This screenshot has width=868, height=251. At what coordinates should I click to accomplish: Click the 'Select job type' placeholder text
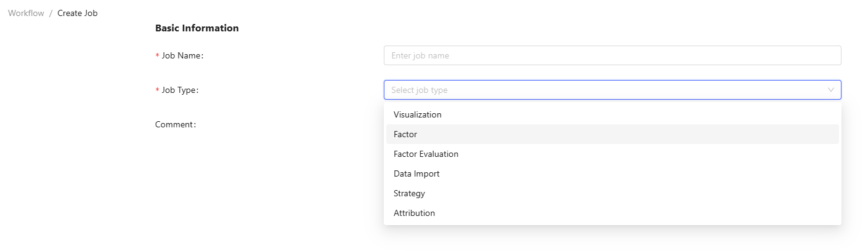[420, 90]
